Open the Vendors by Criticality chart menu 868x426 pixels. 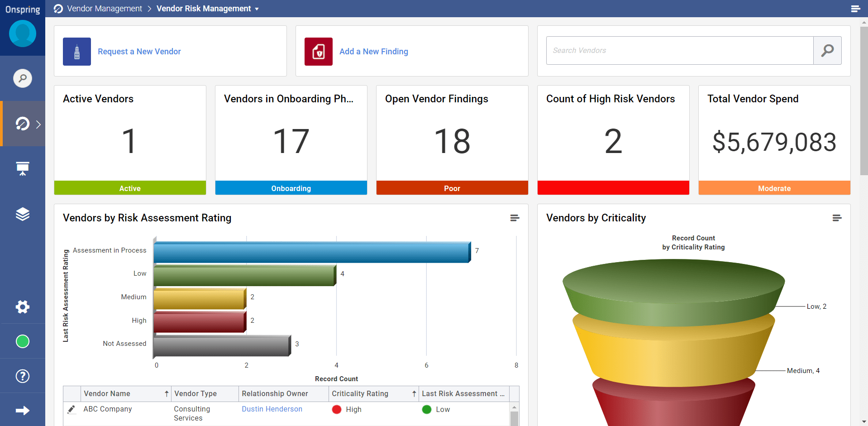(835, 218)
